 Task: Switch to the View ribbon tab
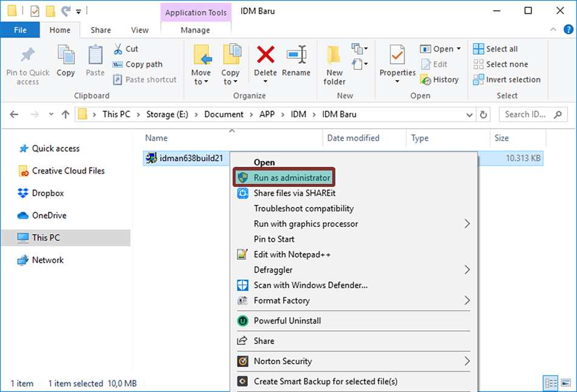click(x=140, y=29)
